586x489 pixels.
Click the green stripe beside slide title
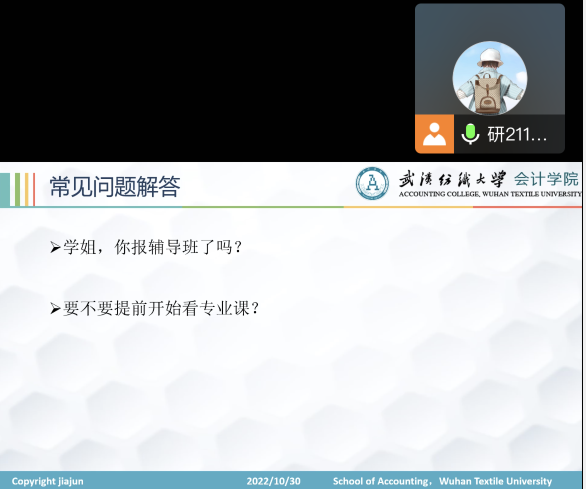click(x=18, y=190)
